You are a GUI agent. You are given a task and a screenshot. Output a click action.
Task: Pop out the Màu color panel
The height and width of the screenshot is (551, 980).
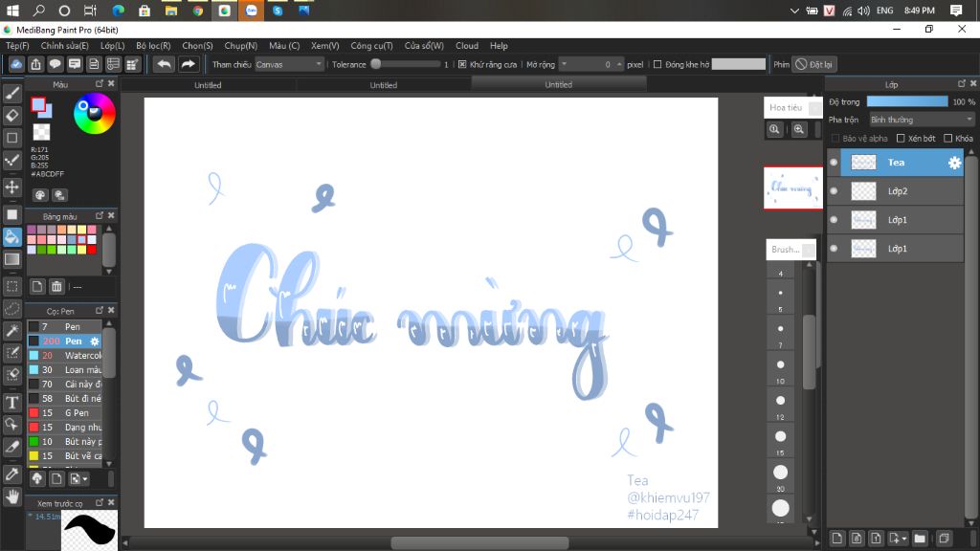click(x=100, y=83)
